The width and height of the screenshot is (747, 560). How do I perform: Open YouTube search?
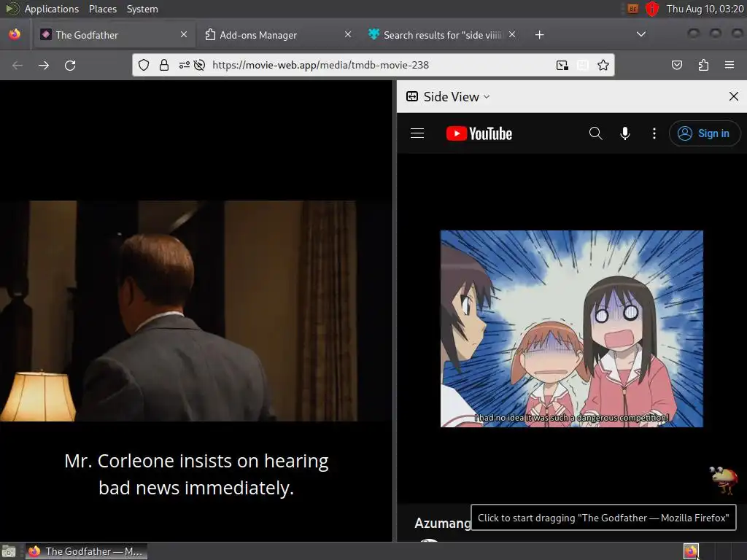[595, 133]
